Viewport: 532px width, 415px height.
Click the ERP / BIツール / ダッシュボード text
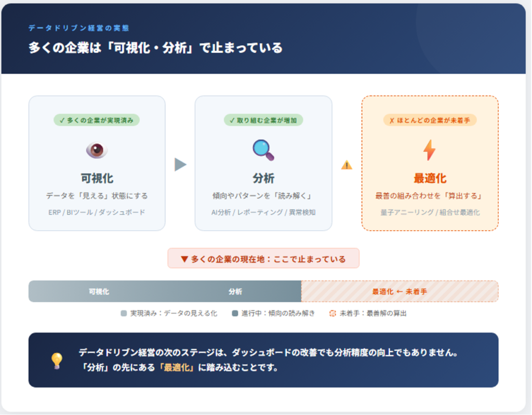pyautogui.click(x=97, y=212)
